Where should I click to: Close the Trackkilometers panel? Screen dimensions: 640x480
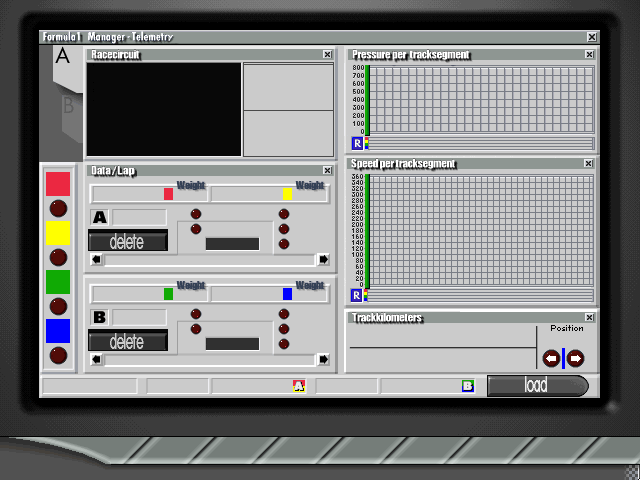click(x=589, y=317)
